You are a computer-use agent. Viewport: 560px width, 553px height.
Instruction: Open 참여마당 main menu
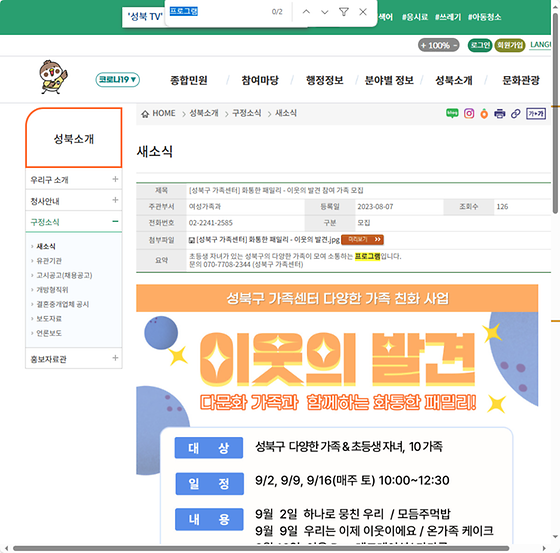[x=260, y=80]
